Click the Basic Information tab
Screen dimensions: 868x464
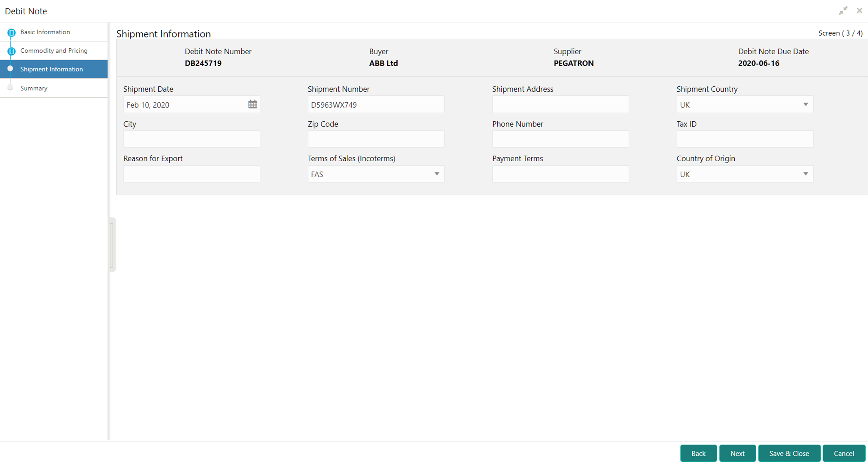pyautogui.click(x=45, y=32)
